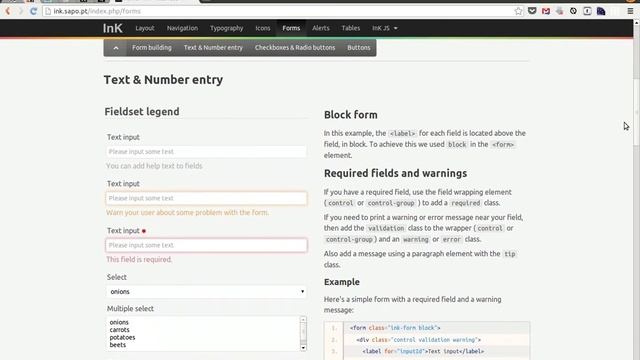The height and width of the screenshot is (360, 640).
Task: Select carrots in Multiple select list
Action: tap(120, 330)
